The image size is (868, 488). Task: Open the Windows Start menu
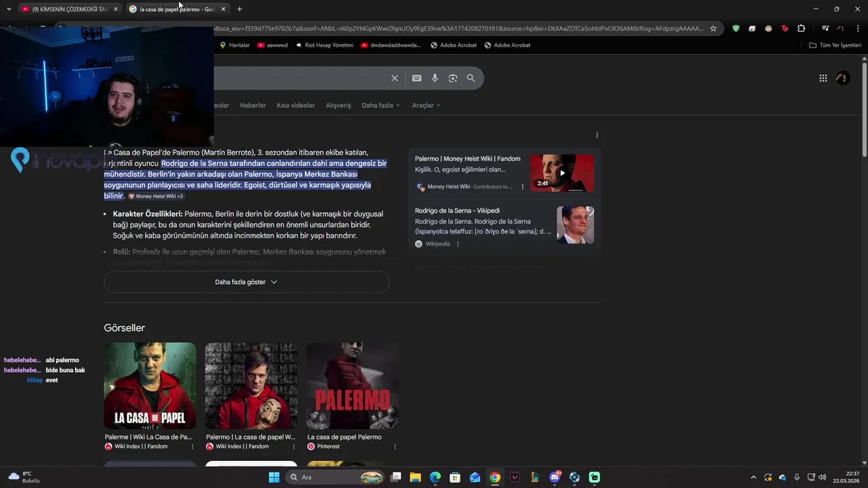(274, 477)
